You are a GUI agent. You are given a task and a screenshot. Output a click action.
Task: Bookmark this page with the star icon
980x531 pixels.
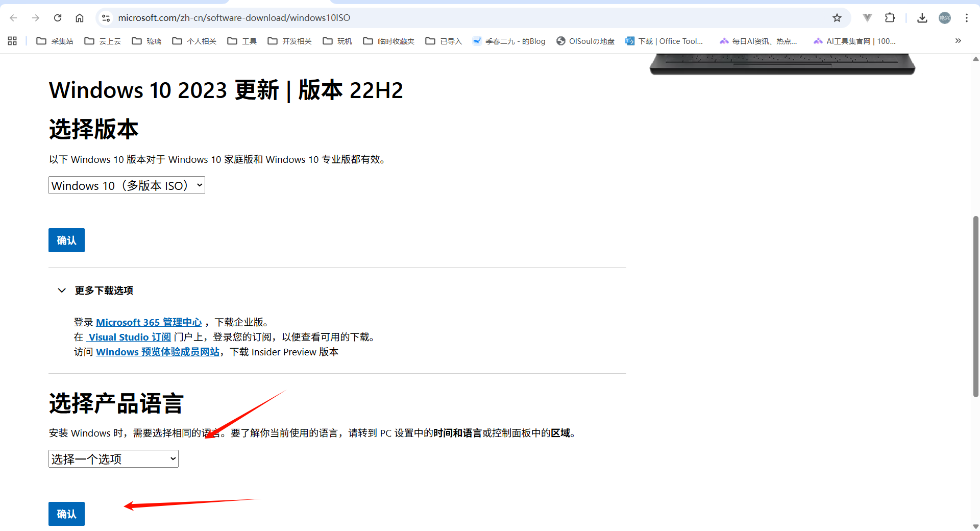[x=837, y=18]
